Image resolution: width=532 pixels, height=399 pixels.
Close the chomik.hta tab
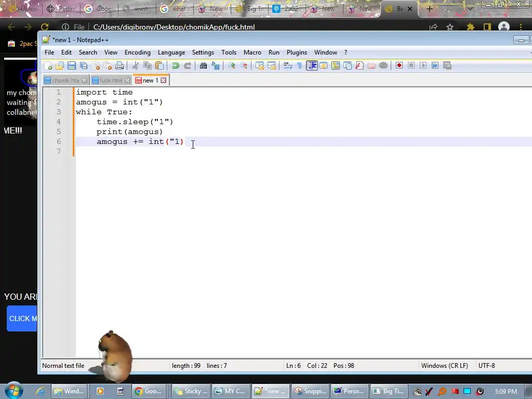85,81
